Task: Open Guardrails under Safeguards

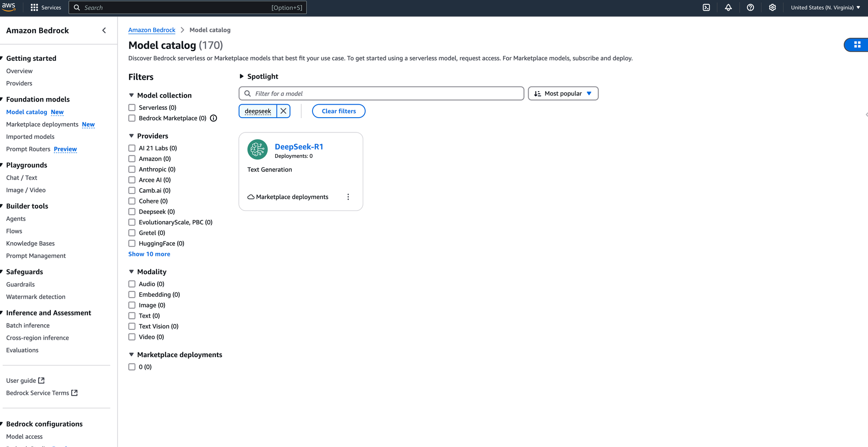Action: click(x=20, y=285)
